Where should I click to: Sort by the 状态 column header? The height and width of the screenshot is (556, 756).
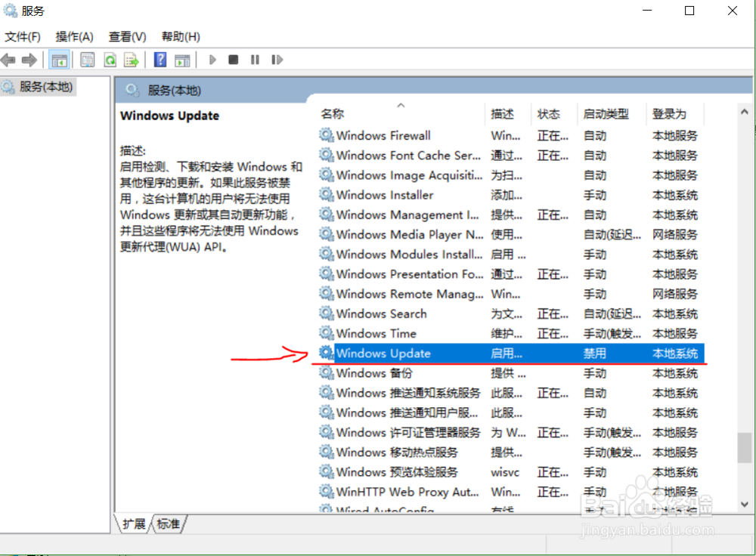tap(553, 114)
